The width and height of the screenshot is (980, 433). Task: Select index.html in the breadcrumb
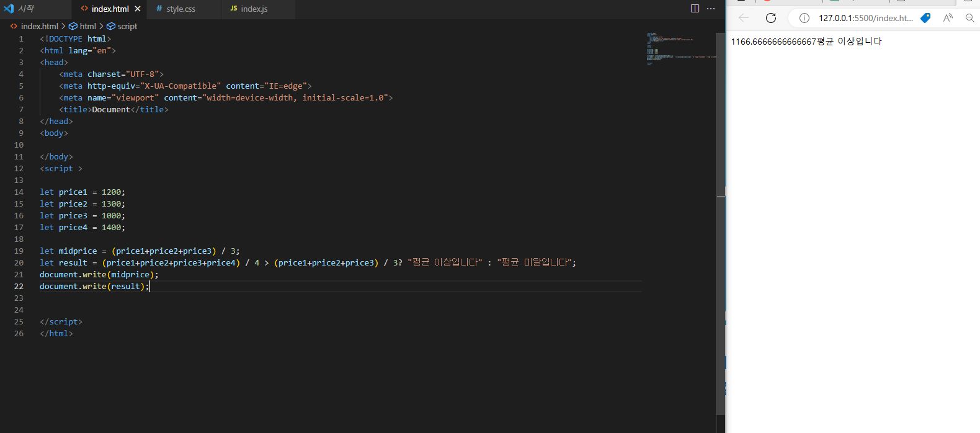coord(39,26)
